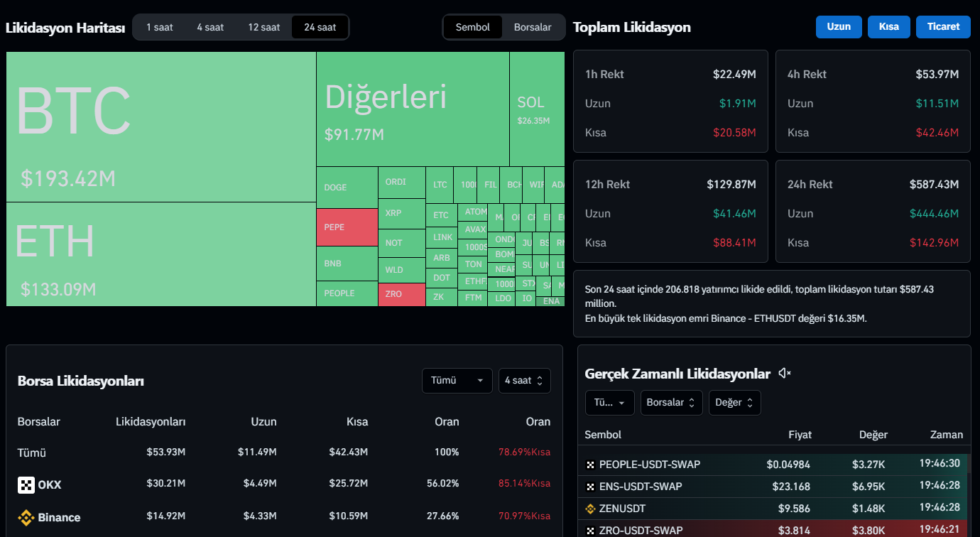Click the 70.97%Kısa ratio for Binance
The height and width of the screenshot is (537, 980).
tap(525, 517)
